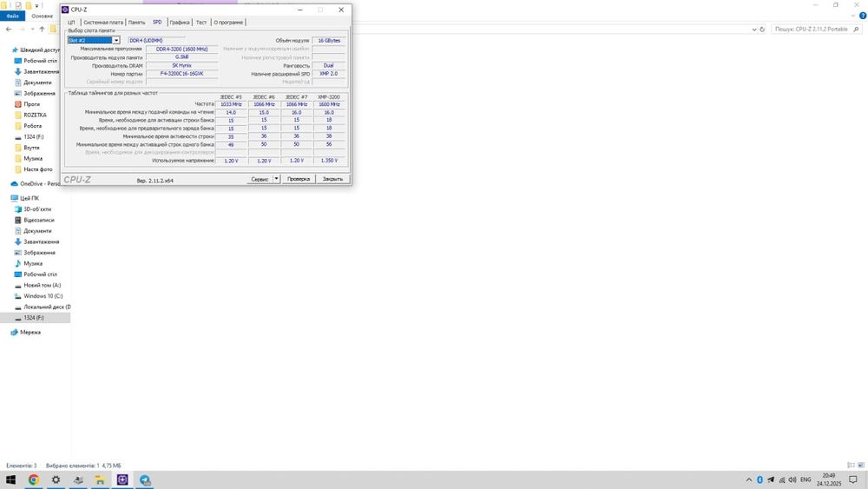Open Відеозаписи under Цей ПК
868x489 pixels.
39,220
